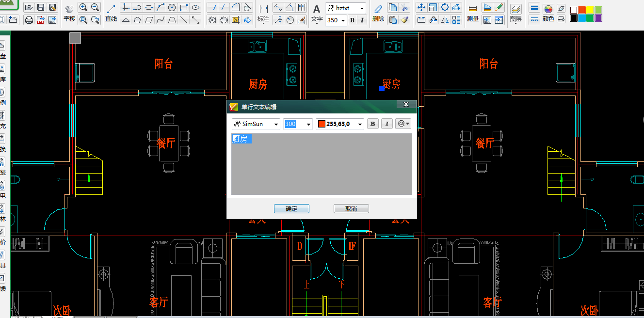This screenshot has width=644, height=318.
Task: Select the ellipse drawing tool
Action: (x=195, y=8)
